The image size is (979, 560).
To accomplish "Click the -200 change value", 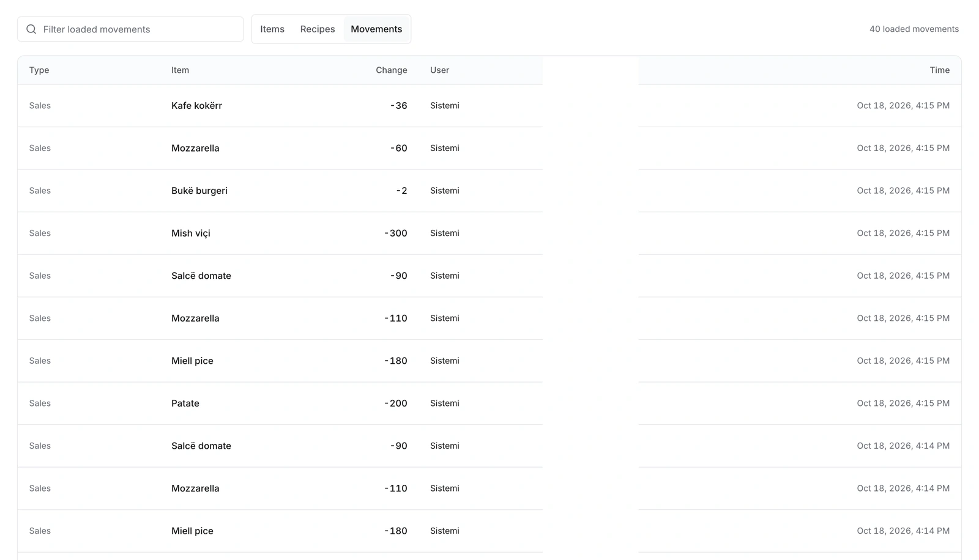I will (396, 403).
